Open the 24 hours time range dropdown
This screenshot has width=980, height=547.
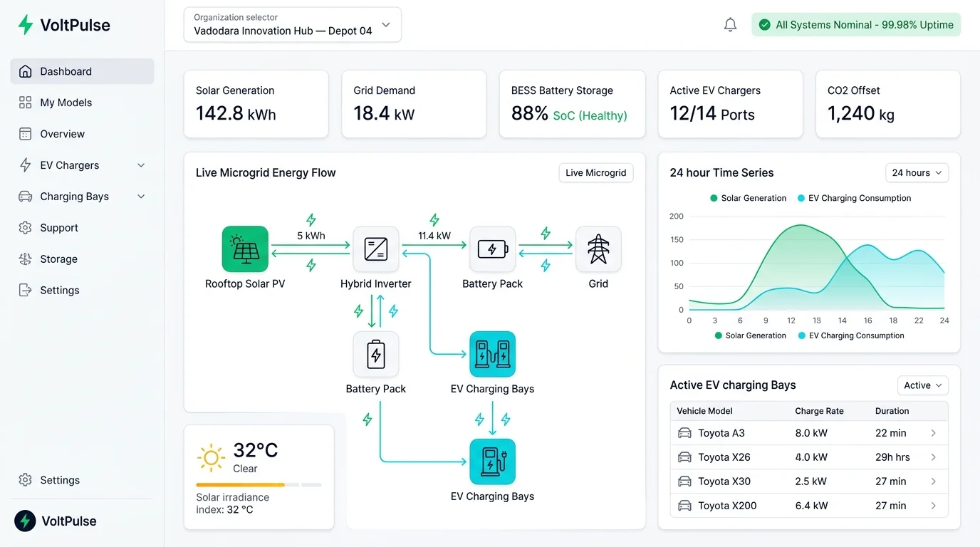[x=917, y=172]
